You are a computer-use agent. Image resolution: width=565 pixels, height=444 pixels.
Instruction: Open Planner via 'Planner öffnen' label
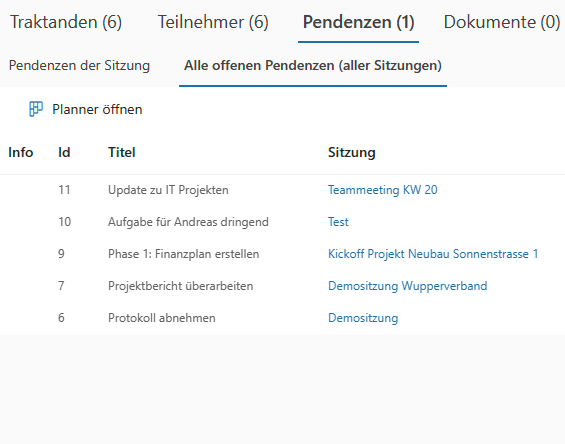click(97, 110)
